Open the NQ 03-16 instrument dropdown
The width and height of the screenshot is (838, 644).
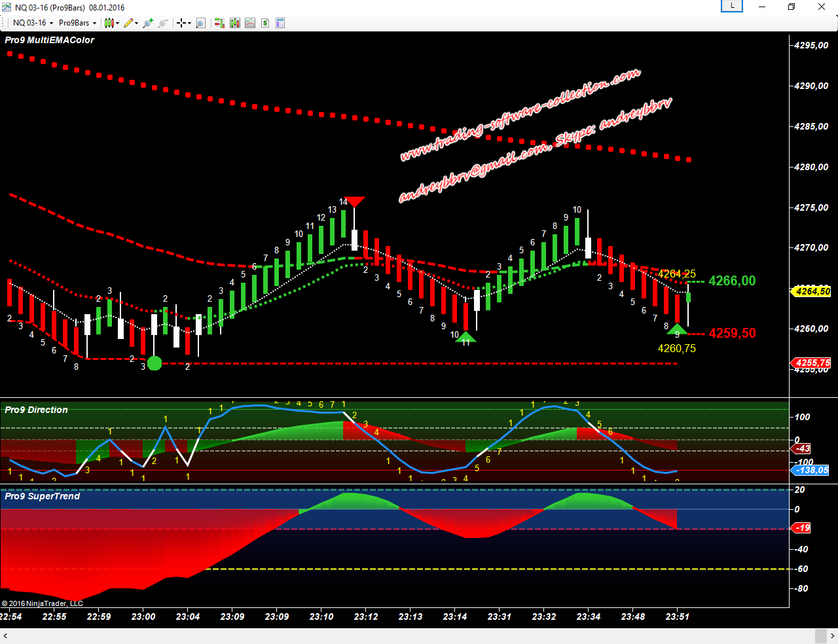33,23
